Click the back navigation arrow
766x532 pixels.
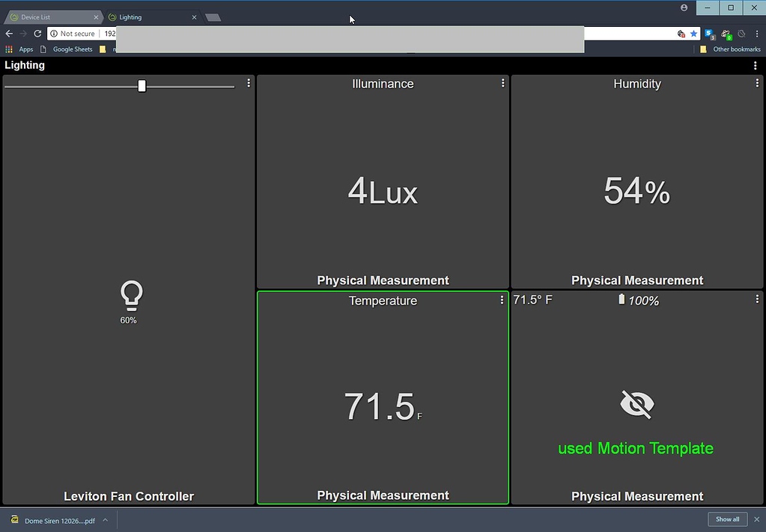(8, 33)
